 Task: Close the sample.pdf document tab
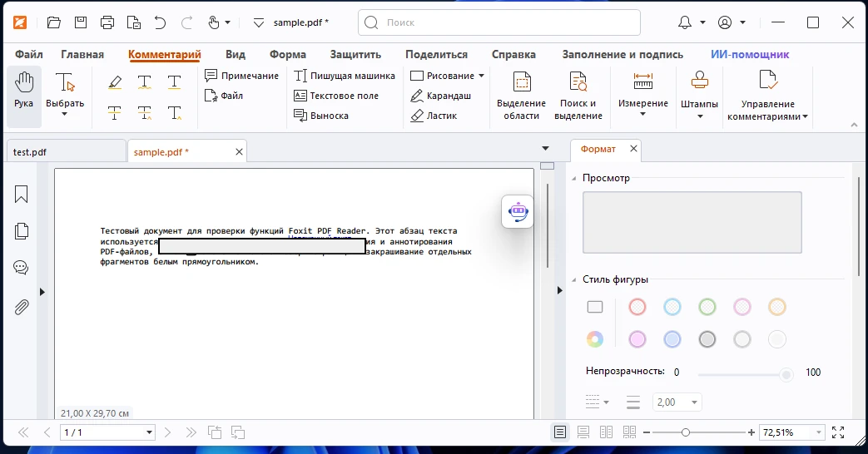[x=239, y=151]
